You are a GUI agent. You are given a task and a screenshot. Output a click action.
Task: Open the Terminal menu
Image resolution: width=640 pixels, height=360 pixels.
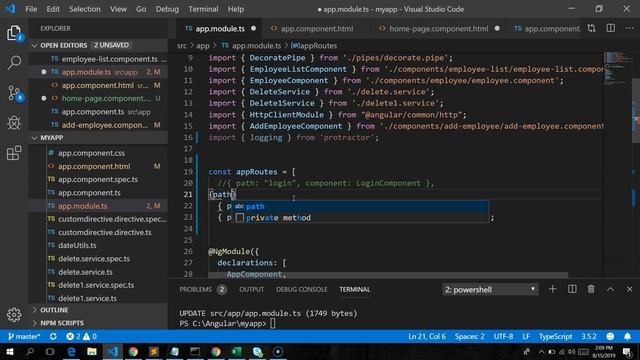[x=203, y=9]
